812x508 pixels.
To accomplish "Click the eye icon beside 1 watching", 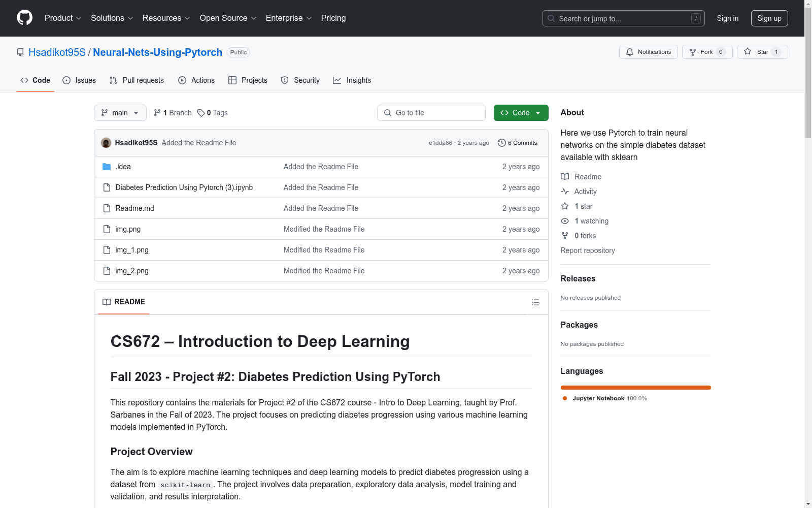I will tap(565, 221).
